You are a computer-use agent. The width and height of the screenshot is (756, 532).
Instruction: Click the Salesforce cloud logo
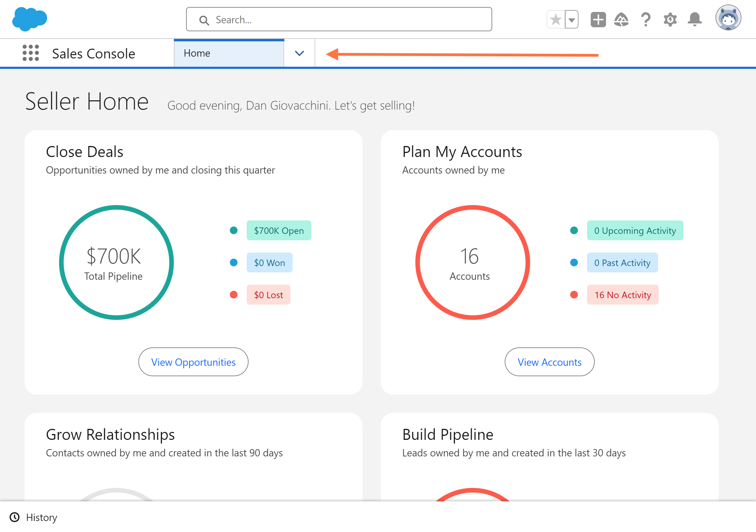point(30,19)
